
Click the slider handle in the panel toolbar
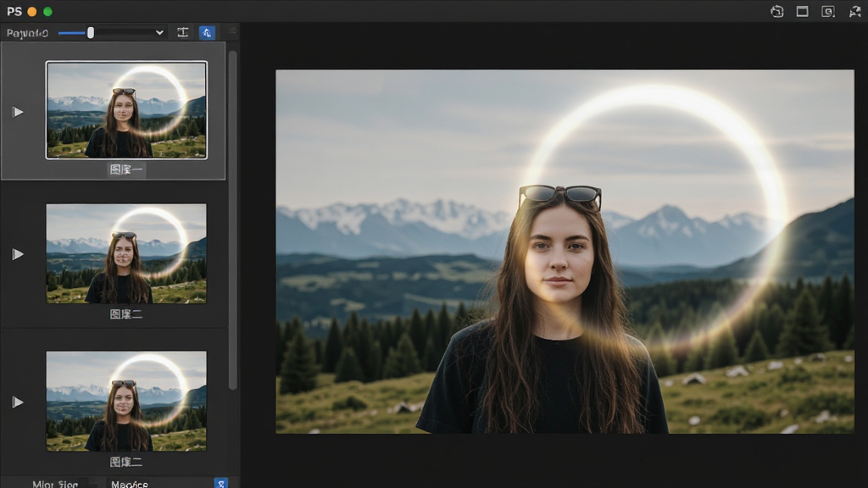(x=91, y=33)
